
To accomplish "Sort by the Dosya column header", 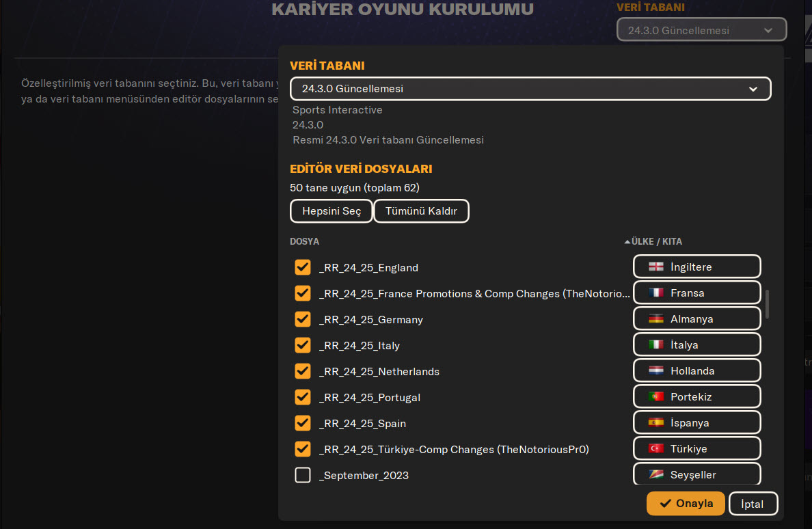I will coord(304,241).
